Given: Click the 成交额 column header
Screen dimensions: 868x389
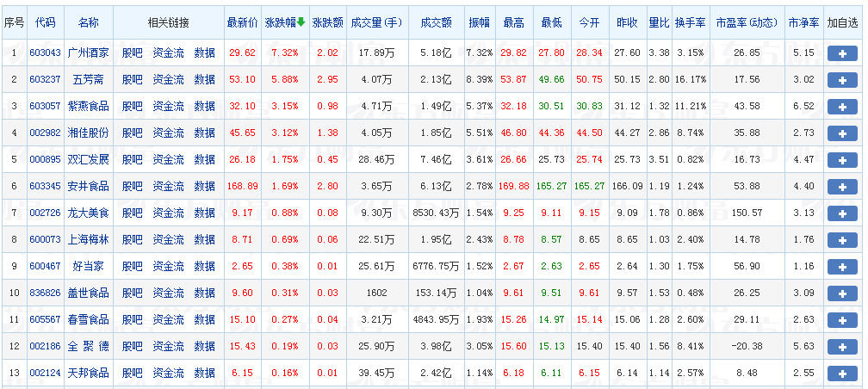Looking at the screenshot, I should [437, 22].
